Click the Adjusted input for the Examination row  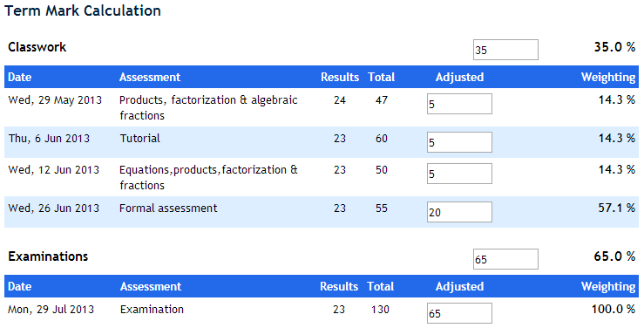pyautogui.click(x=459, y=313)
